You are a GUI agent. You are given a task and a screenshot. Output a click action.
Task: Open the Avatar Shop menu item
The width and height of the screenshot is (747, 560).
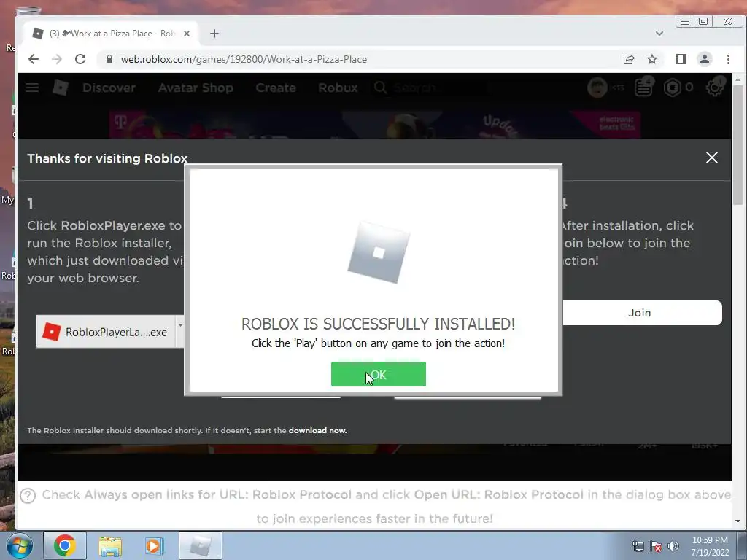point(196,87)
